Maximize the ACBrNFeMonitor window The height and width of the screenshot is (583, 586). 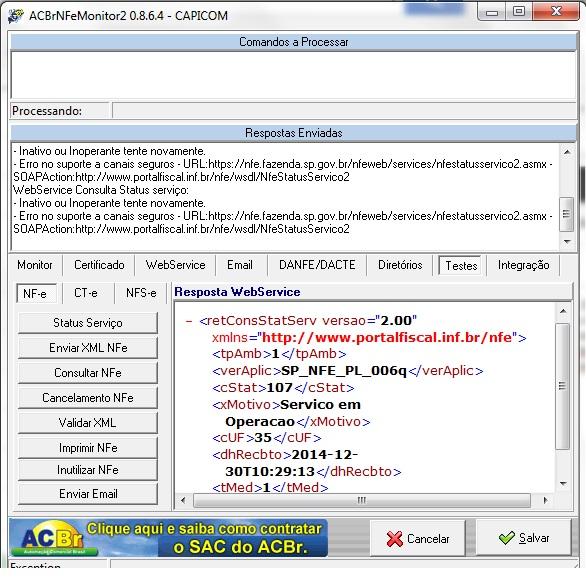coord(519,11)
